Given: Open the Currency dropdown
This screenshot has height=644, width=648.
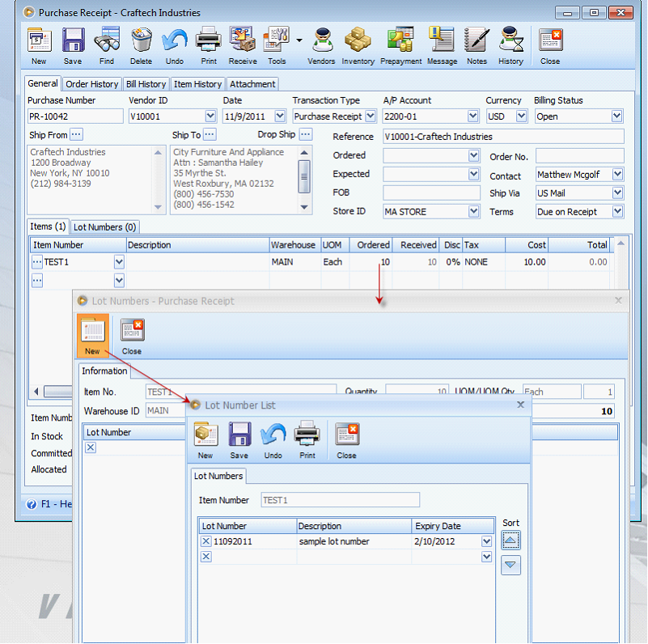Looking at the screenshot, I should (x=522, y=117).
